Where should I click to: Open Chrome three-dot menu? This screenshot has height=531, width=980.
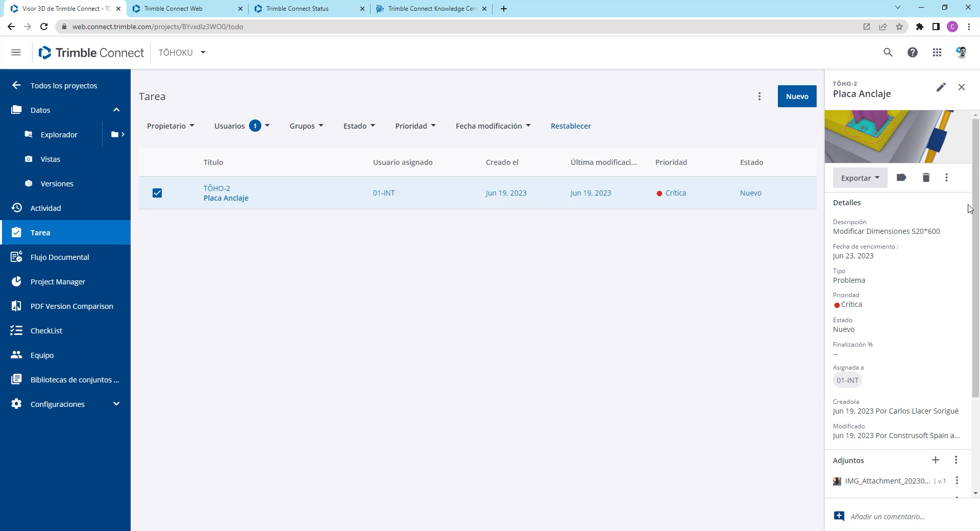point(969,27)
